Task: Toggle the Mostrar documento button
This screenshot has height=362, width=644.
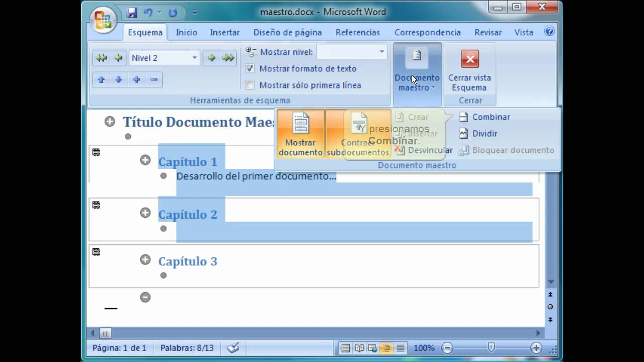Action: tap(300, 133)
